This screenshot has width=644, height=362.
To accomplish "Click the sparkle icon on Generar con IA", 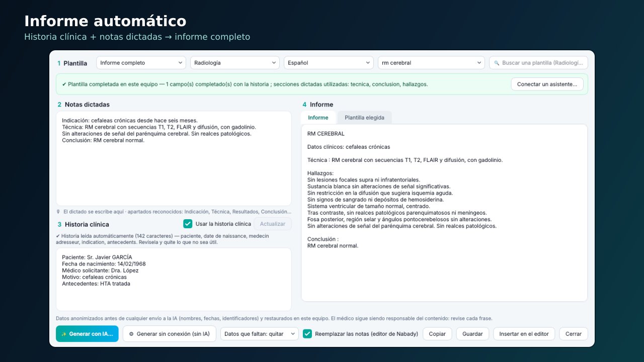I will (64, 334).
